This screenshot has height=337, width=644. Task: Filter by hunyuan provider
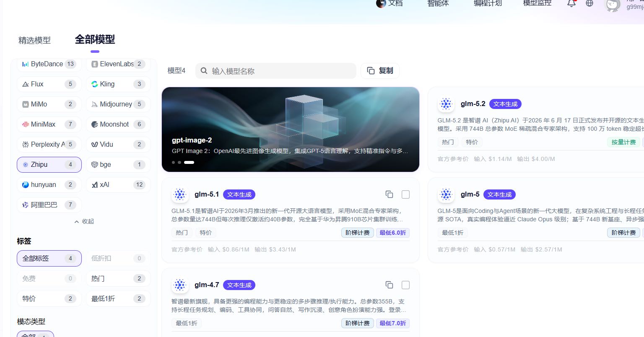pos(49,185)
